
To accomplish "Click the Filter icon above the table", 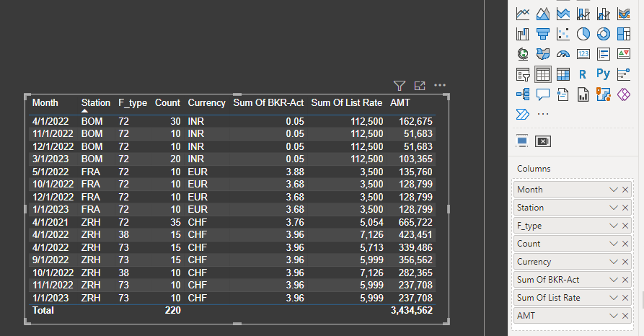I will coord(400,85).
